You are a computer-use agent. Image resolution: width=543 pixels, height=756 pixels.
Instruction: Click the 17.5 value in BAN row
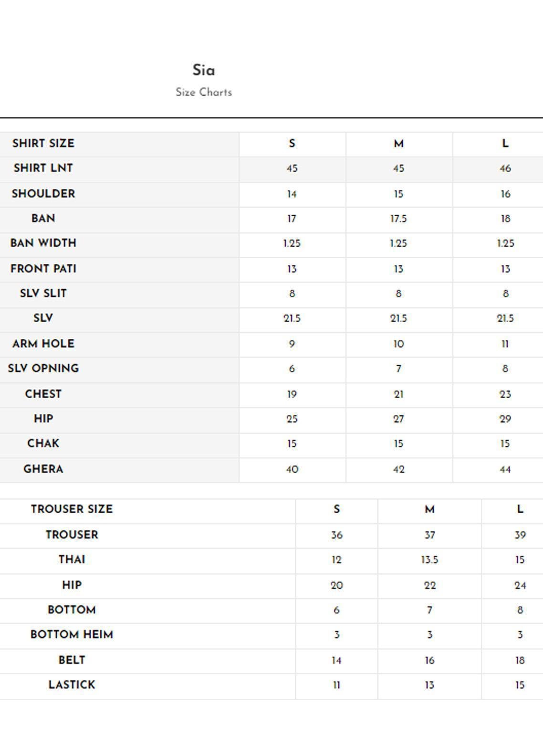(398, 219)
